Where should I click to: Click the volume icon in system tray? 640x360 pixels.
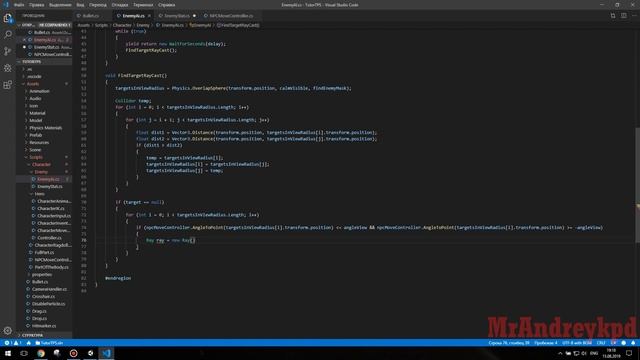click(x=584, y=353)
